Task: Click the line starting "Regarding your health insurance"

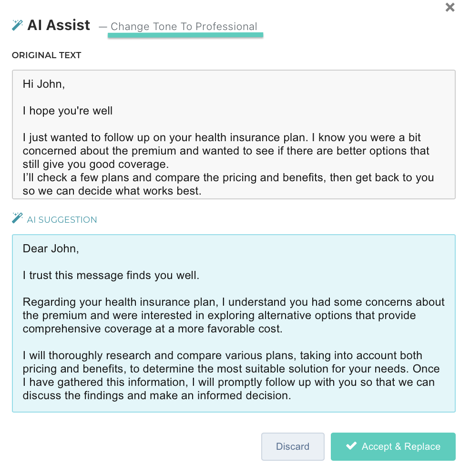Action: (x=234, y=302)
